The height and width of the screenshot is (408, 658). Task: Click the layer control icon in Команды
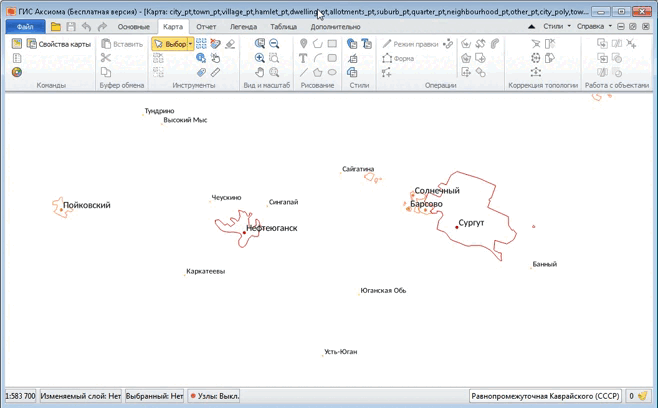pyautogui.click(x=17, y=58)
